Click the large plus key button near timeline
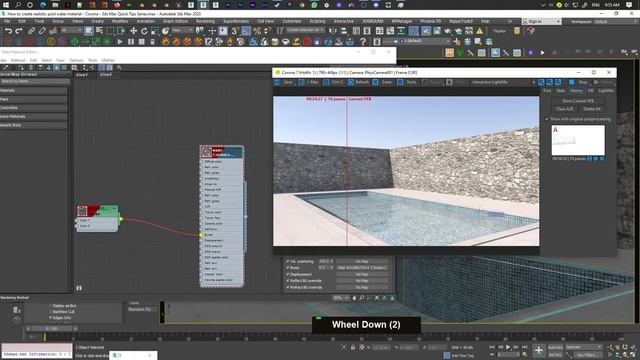The height and width of the screenshot is (360, 640). click(539, 350)
